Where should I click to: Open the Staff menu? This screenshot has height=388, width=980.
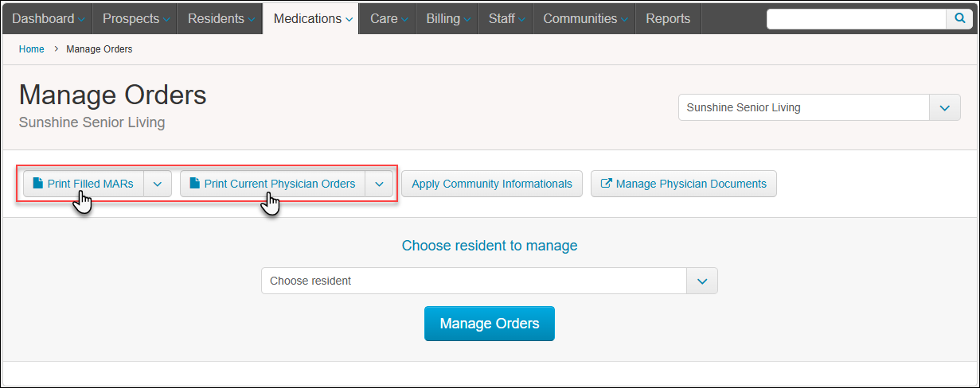click(x=506, y=19)
